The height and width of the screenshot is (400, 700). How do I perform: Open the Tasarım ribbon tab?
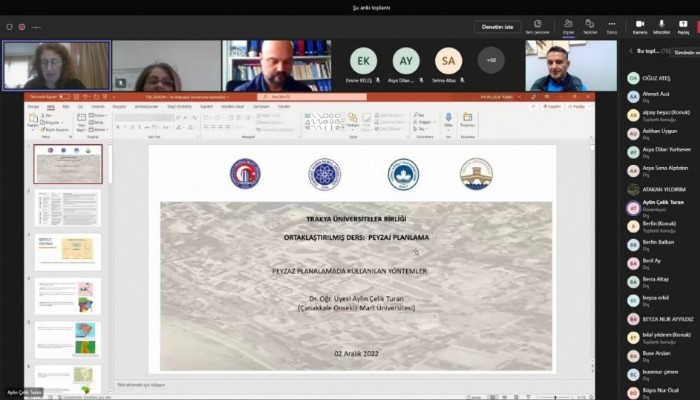[x=98, y=107]
